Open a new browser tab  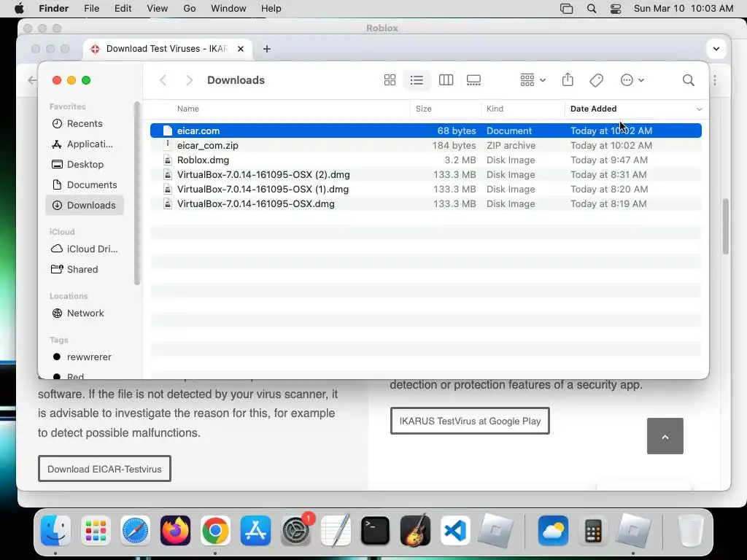tap(267, 49)
